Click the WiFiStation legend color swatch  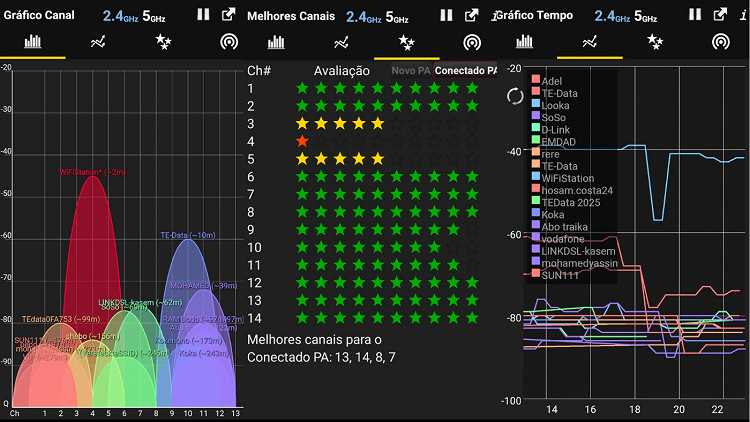tap(536, 178)
